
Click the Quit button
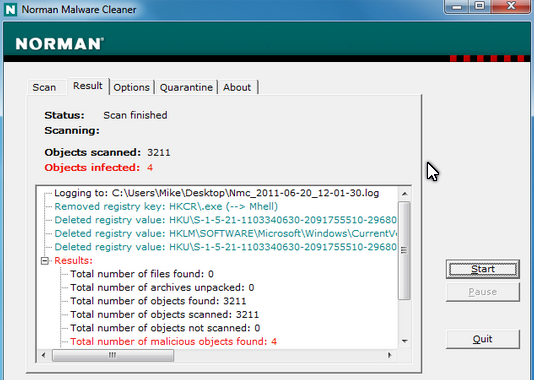tap(483, 339)
